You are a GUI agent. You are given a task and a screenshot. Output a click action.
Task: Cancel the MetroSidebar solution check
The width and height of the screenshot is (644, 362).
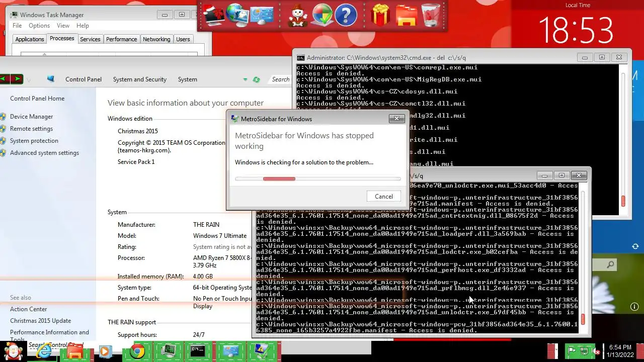click(384, 197)
